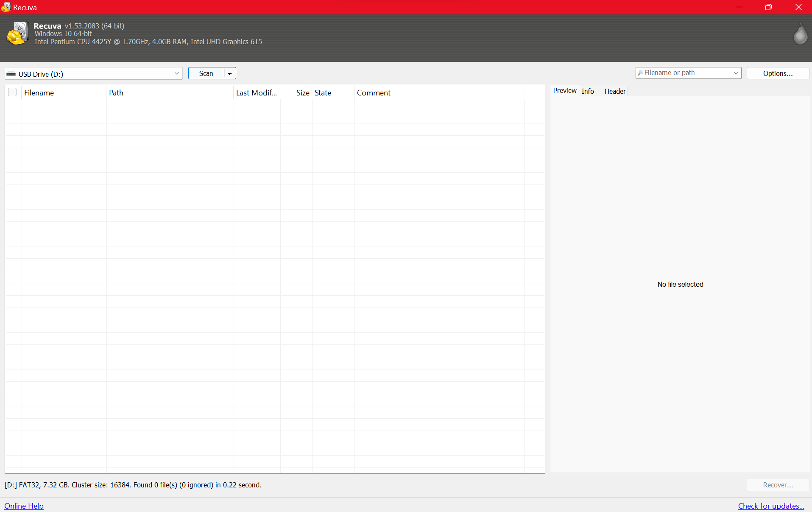Open the Options dialog
This screenshot has height=512, width=812.
coord(778,73)
